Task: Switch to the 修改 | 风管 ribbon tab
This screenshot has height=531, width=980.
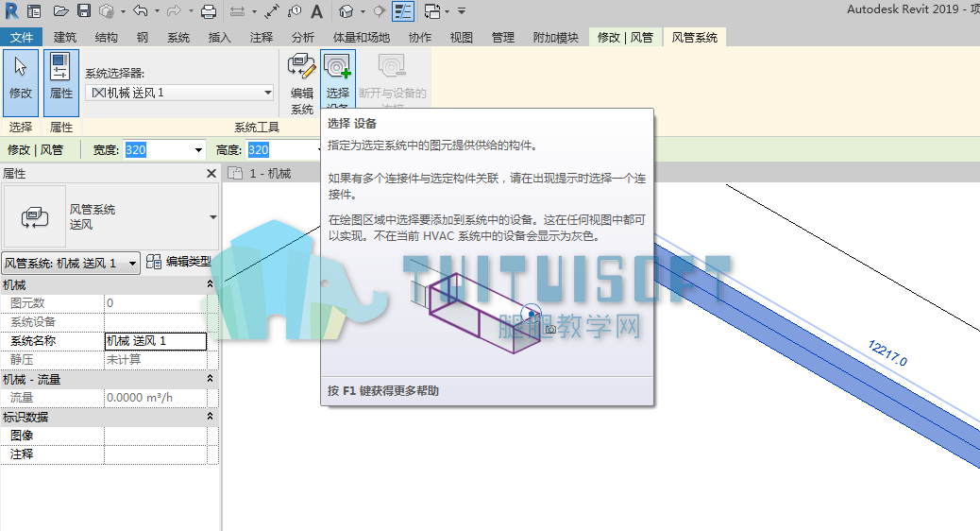Action: tap(625, 38)
